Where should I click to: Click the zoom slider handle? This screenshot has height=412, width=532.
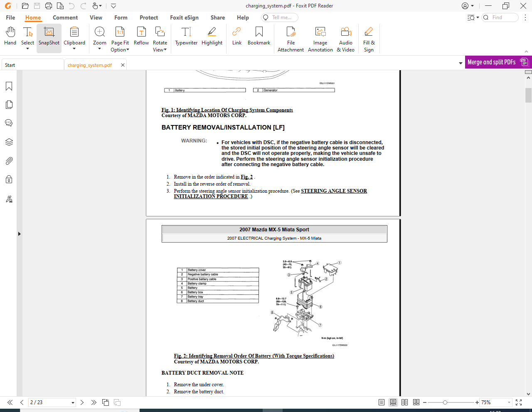pos(445,402)
